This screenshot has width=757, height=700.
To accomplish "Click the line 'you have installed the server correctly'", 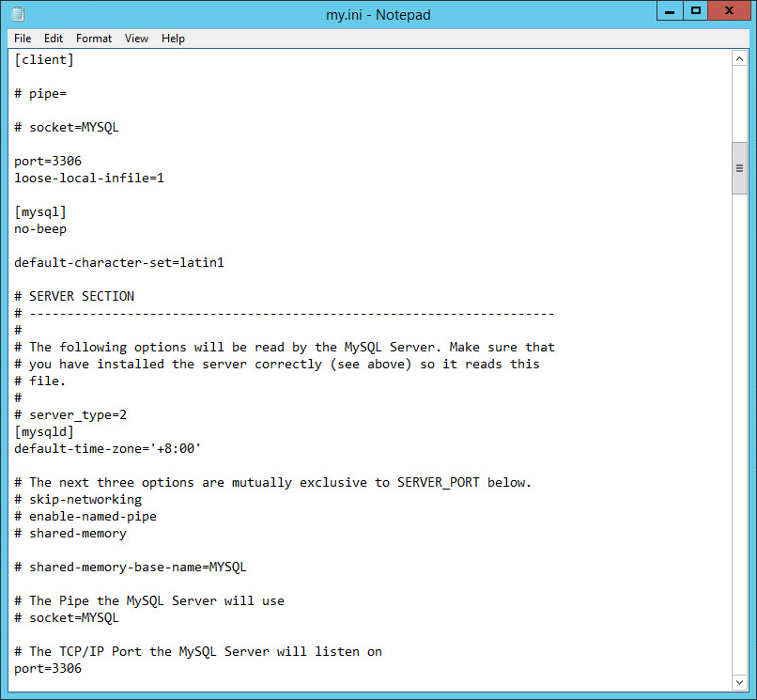I will tap(277, 365).
